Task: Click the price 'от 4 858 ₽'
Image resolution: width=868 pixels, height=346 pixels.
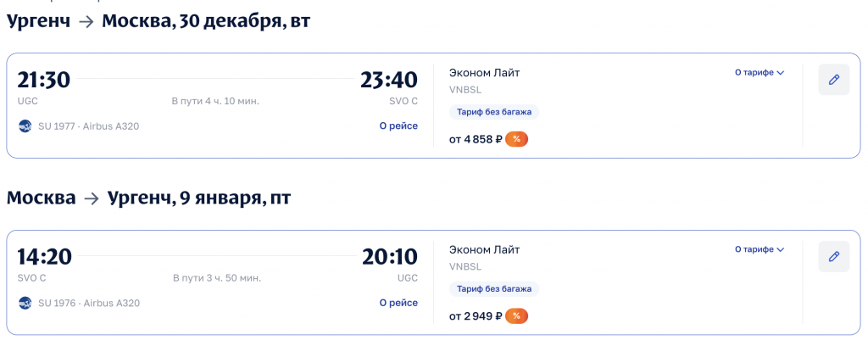Action: point(476,139)
